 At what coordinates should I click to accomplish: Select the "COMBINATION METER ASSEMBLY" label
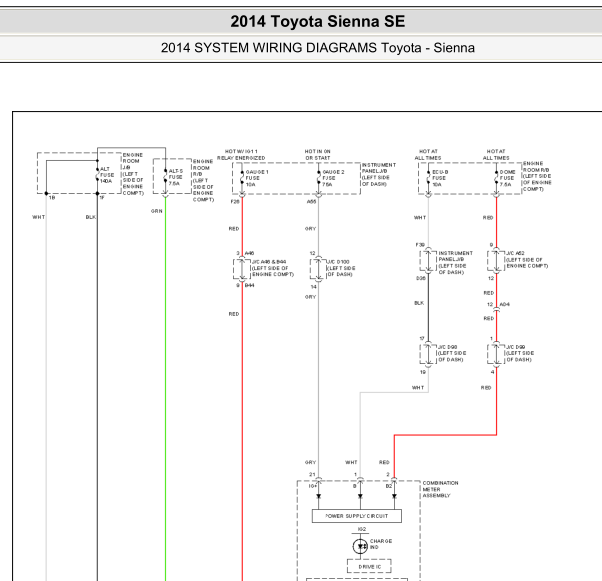click(x=440, y=489)
